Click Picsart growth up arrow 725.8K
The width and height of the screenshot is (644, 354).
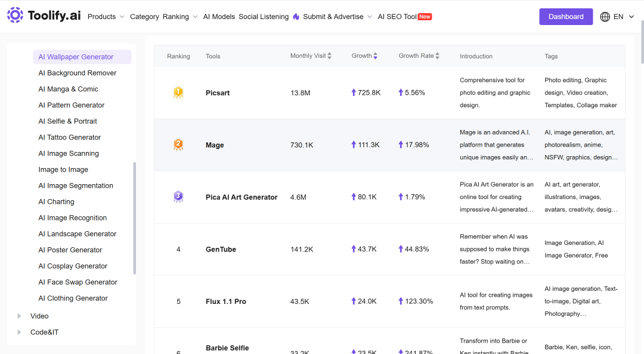[x=354, y=92]
